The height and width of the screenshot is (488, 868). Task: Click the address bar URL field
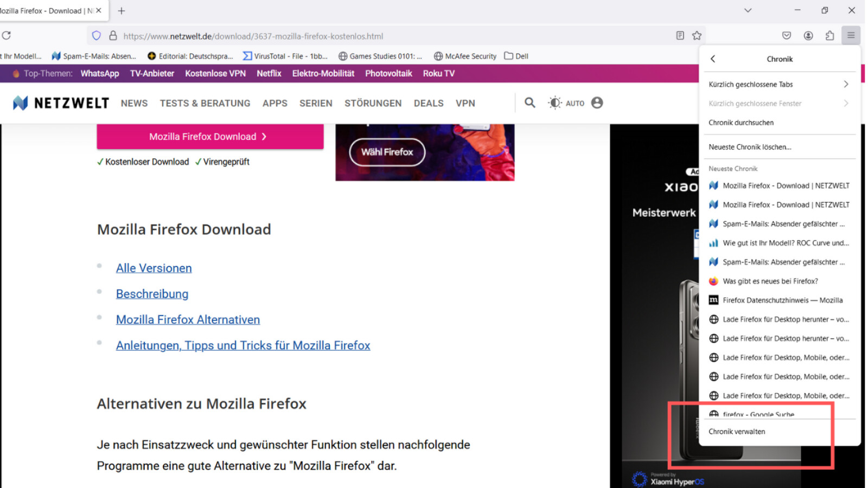[380, 36]
